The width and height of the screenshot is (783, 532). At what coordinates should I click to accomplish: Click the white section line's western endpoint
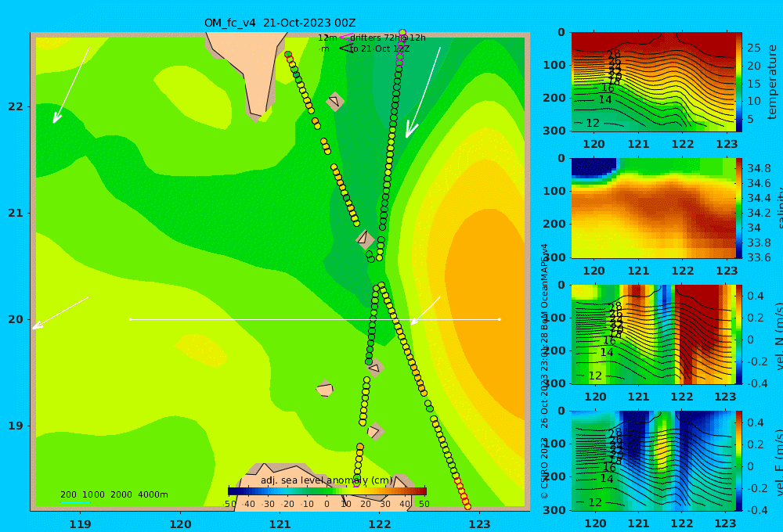(x=130, y=319)
